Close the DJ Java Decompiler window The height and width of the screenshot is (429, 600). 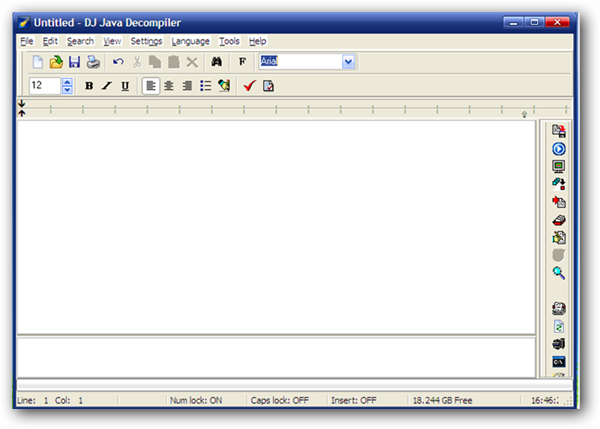click(557, 23)
